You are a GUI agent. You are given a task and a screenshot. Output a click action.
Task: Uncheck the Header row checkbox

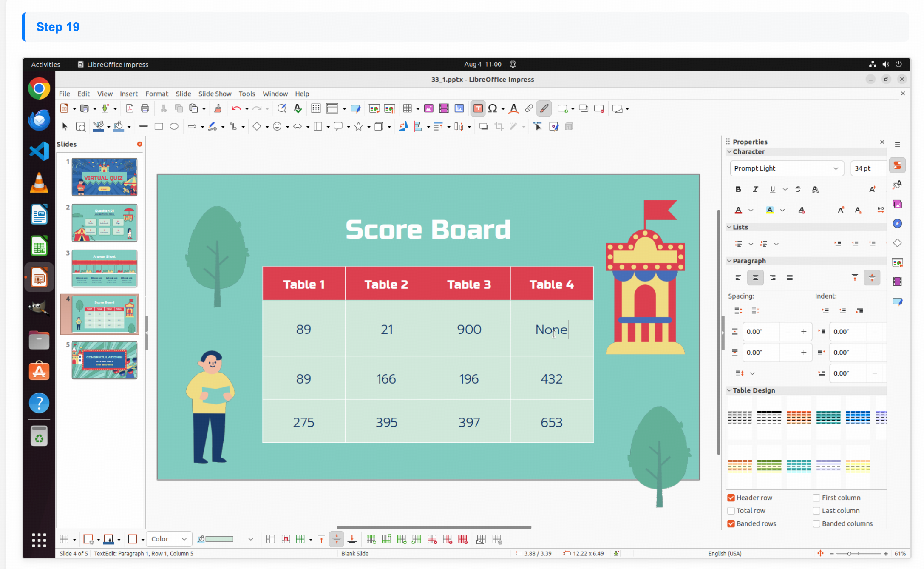pyautogui.click(x=731, y=498)
